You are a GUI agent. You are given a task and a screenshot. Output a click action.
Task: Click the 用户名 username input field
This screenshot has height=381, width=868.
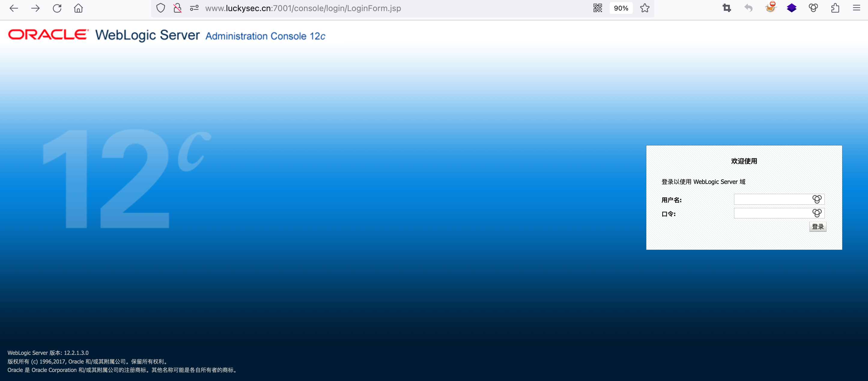772,199
